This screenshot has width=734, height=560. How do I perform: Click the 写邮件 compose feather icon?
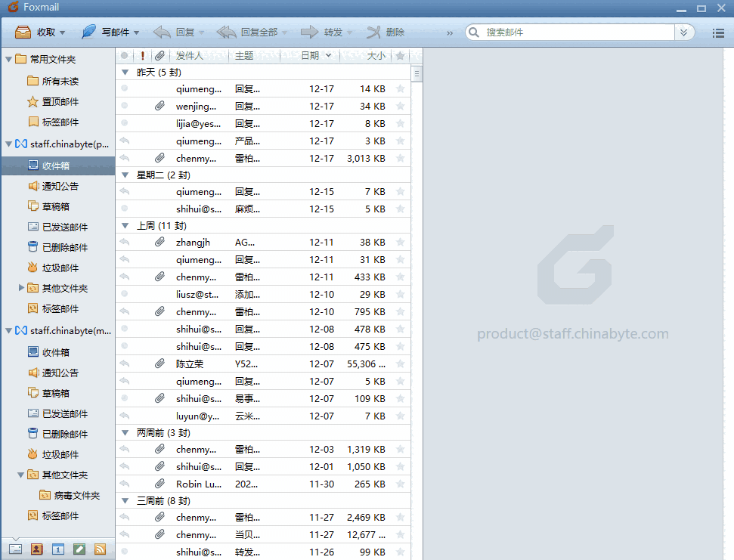point(89,32)
